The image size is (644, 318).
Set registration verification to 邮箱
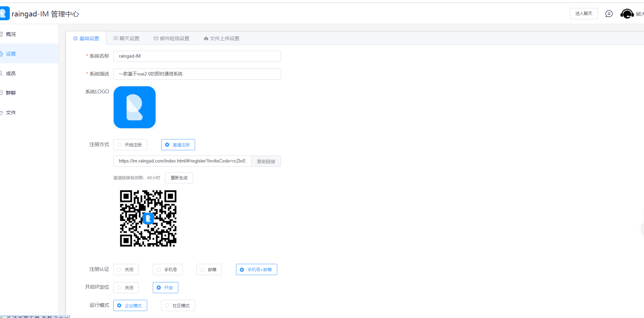(209, 270)
